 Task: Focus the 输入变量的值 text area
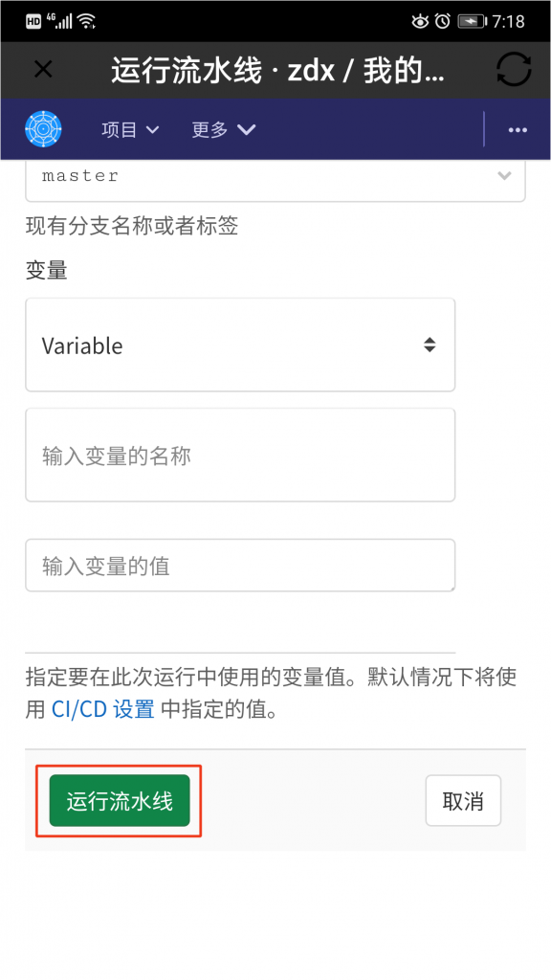point(240,566)
